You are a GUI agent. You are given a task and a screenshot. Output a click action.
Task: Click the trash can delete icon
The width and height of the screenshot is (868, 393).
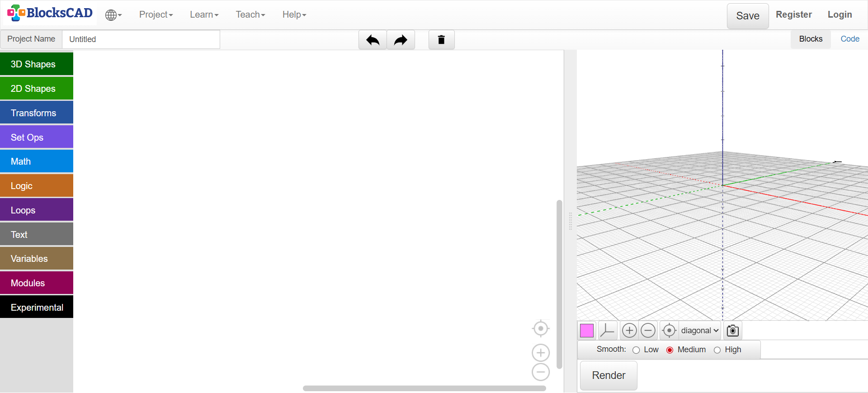441,40
